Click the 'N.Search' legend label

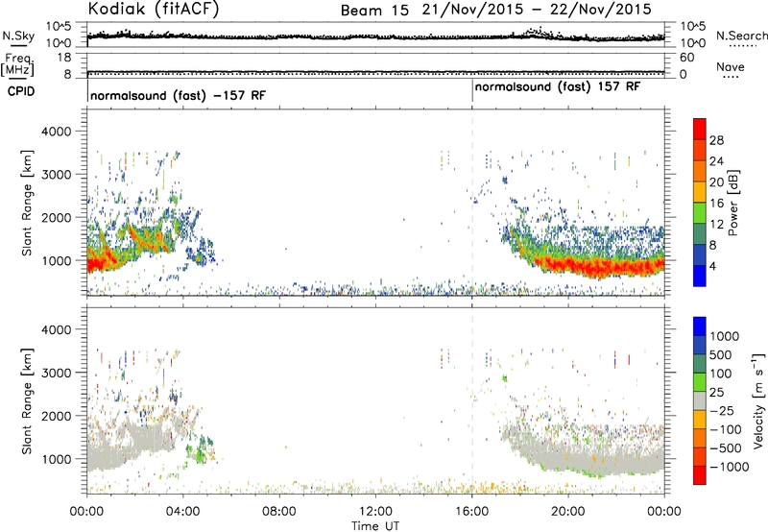click(x=741, y=36)
